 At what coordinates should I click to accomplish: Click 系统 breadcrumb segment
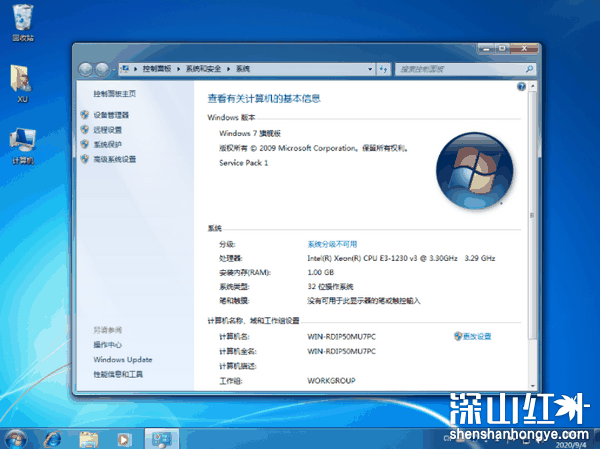[x=243, y=69]
